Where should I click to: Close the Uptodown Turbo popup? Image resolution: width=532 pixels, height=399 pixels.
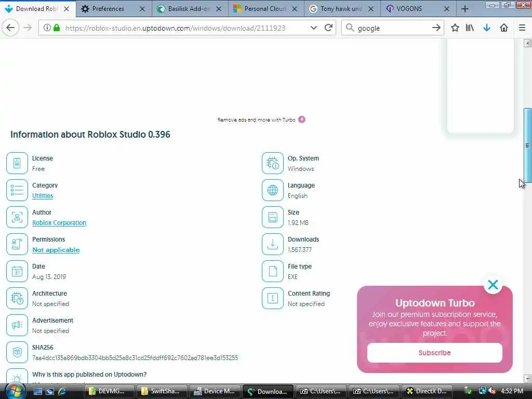click(493, 284)
